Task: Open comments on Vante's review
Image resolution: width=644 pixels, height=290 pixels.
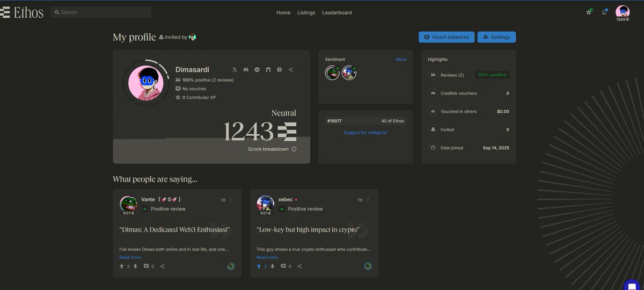Action: pyautogui.click(x=146, y=266)
